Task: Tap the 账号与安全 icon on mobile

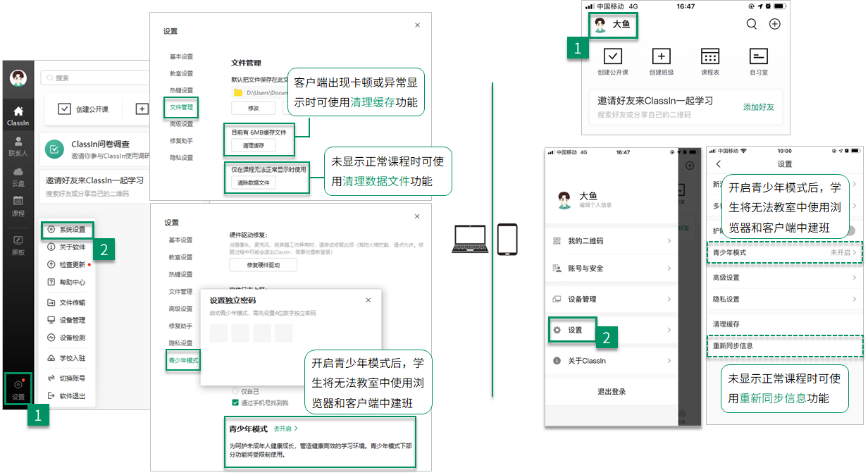Action: click(557, 268)
